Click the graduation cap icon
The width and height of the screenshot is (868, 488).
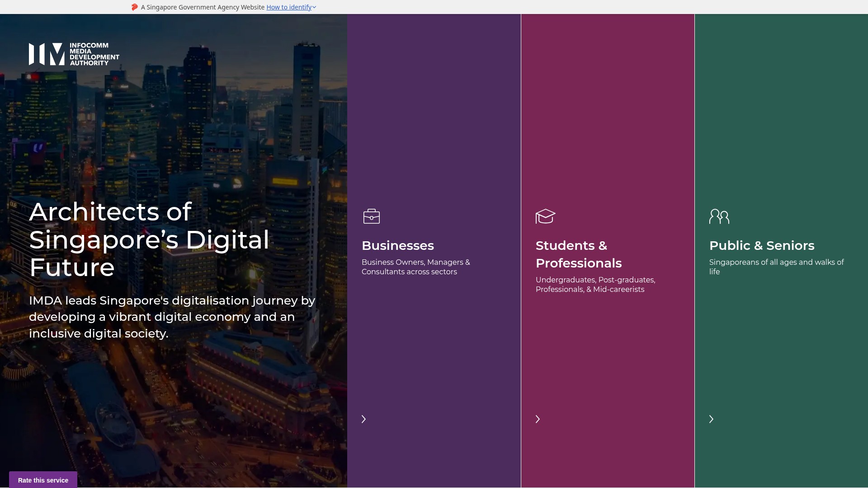(x=545, y=216)
